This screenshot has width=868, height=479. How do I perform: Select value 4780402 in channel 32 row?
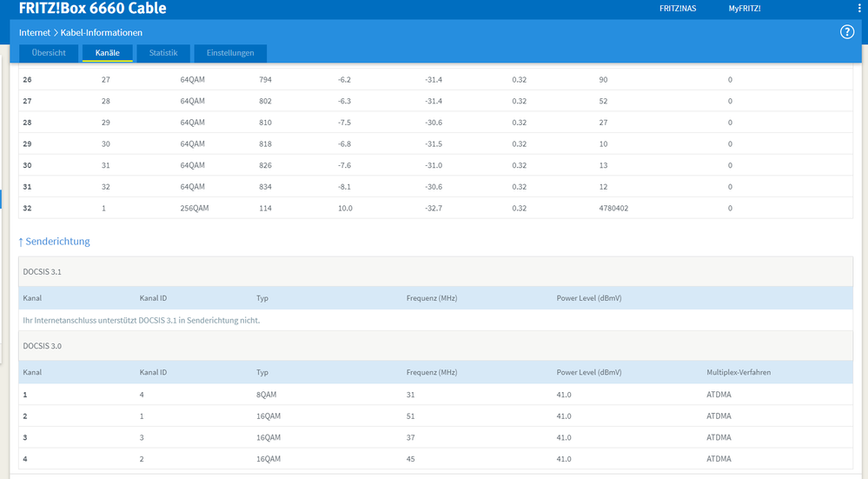pyautogui.click(x=613, y=209)
